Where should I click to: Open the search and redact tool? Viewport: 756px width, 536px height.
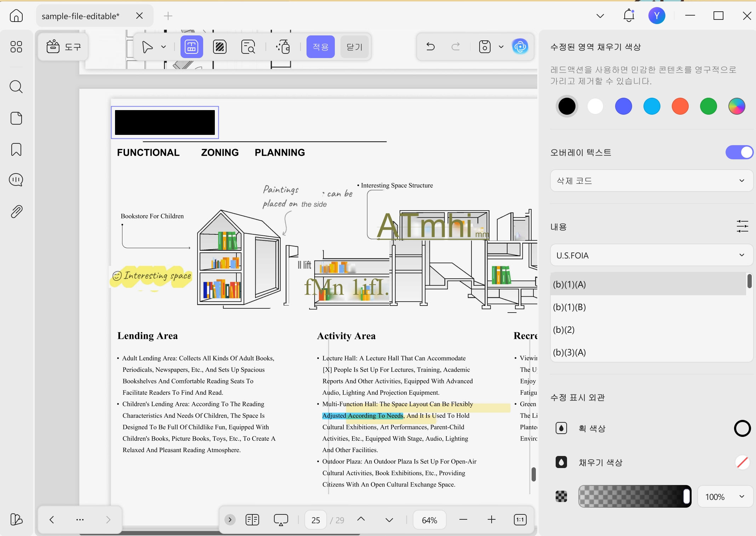pos(248,47)
